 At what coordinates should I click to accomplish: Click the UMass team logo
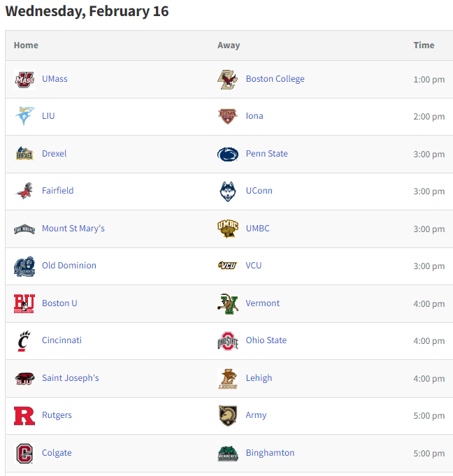click(24, 80)
